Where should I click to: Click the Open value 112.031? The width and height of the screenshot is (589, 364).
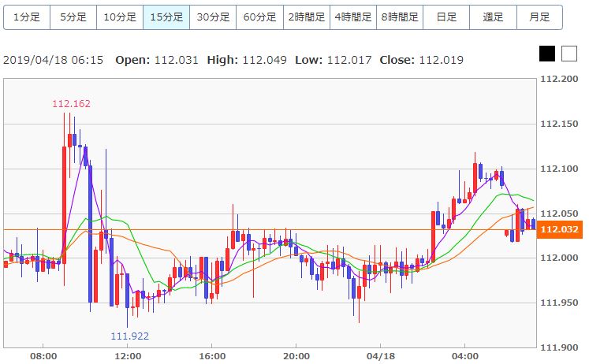click(x=176, y=60)
